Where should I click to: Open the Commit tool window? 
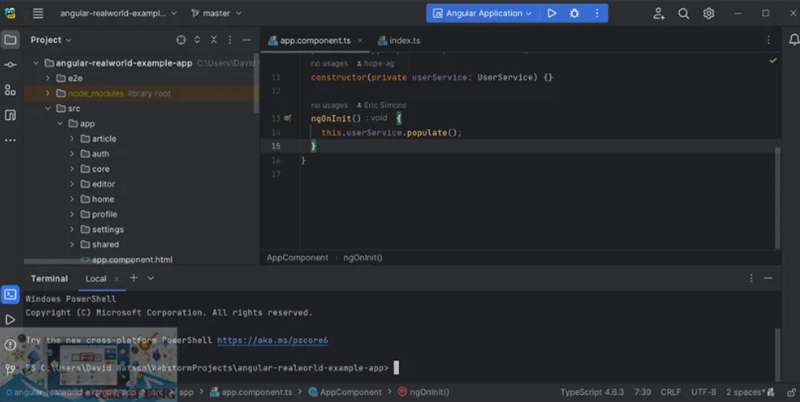(x=10, y=65)
